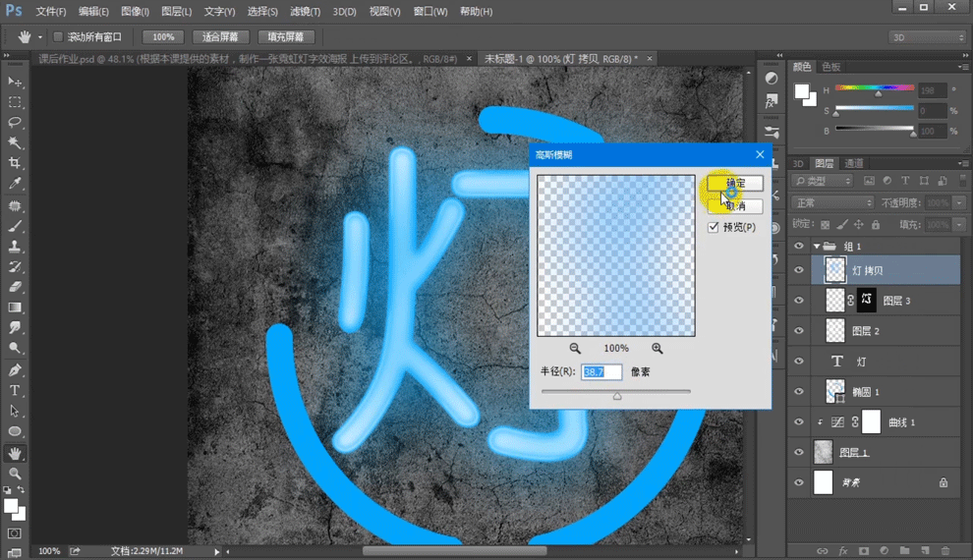Open the 滤镜(T) menu
The width and height of the screenshot is (973, 560).
tap(306, 12)
